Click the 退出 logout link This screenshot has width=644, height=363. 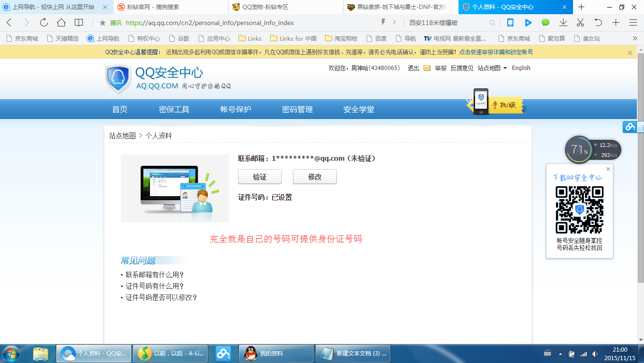coord(414,68)
